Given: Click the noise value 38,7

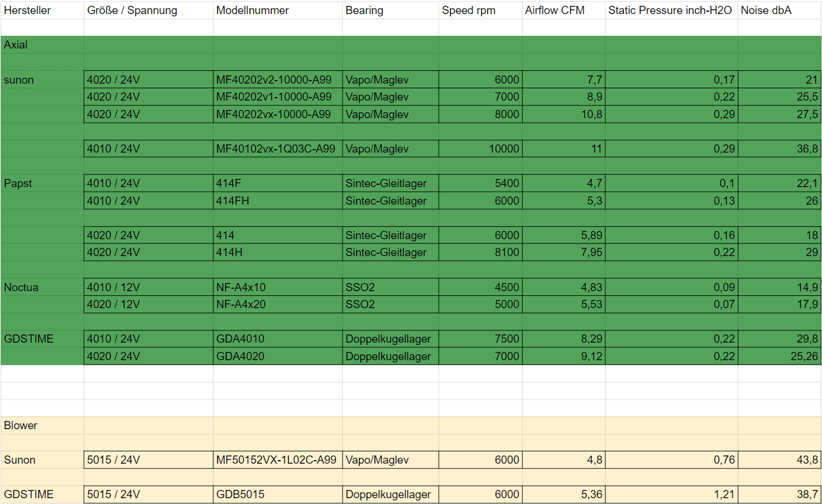Looking at the screenshot, I should pyautogui.click(x=779, y=495).
